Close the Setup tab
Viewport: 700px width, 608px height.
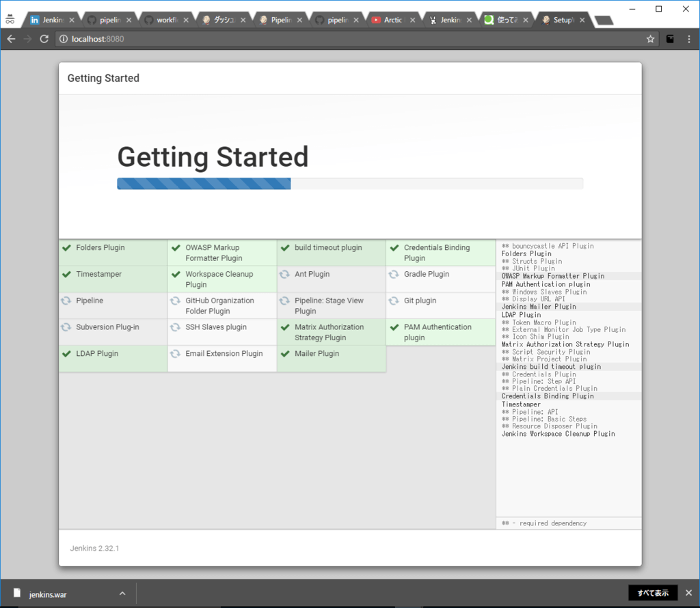pyautogui.click(x=582, y=20)
